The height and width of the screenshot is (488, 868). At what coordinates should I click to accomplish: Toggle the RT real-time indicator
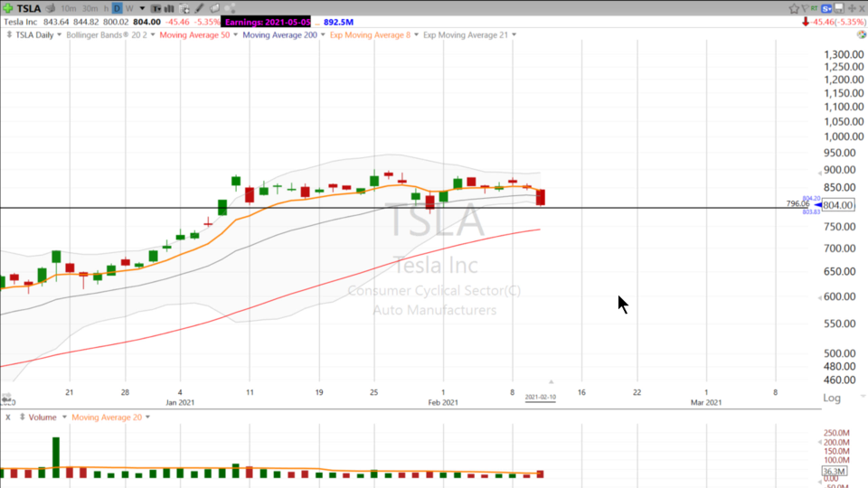815,8
